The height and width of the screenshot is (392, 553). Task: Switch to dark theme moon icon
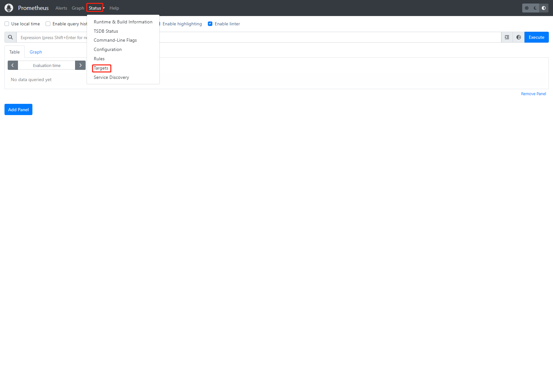(x=535, y=8)
